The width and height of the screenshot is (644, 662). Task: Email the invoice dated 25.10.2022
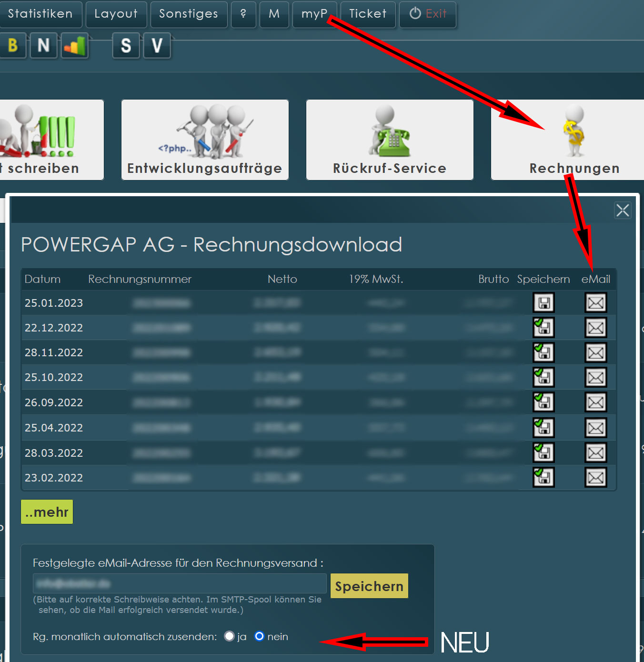point(596,377)
